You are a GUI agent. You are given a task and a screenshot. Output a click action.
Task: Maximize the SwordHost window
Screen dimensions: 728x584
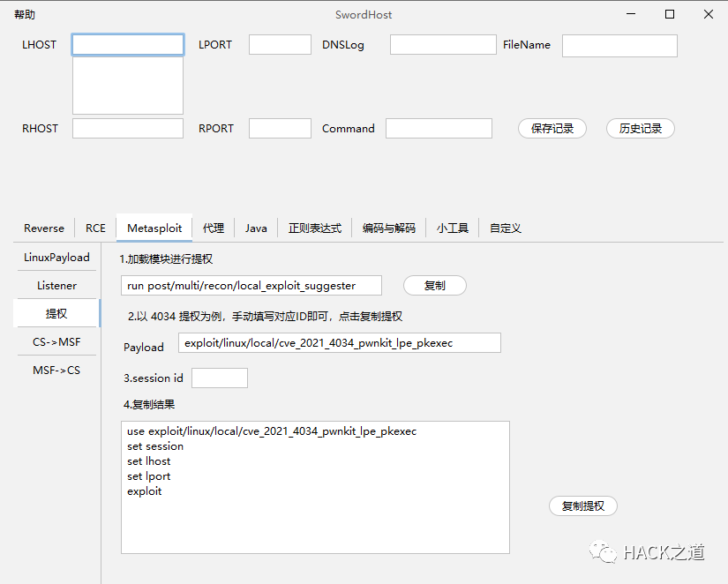(x=670, y=14)
